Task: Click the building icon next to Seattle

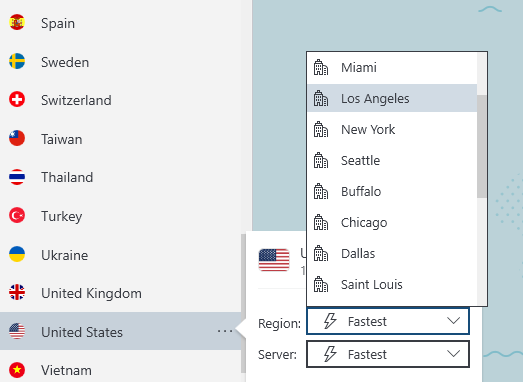Action: [x=321, y=160]
